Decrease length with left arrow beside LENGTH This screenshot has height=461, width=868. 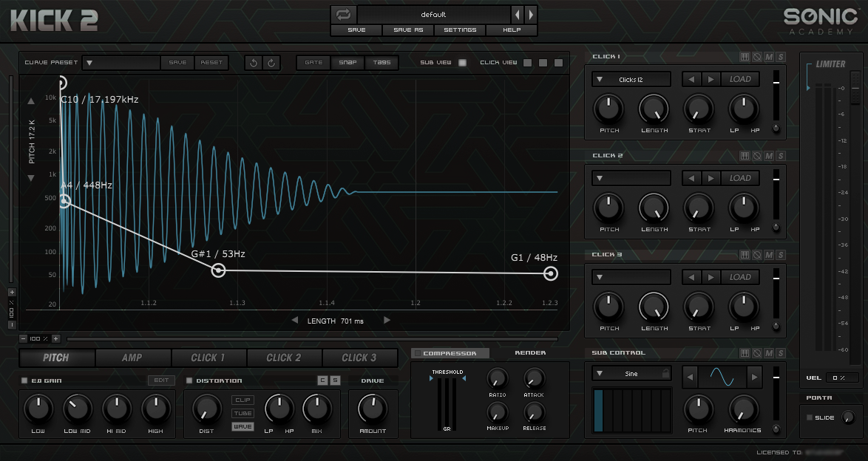[x=294, y=321]
